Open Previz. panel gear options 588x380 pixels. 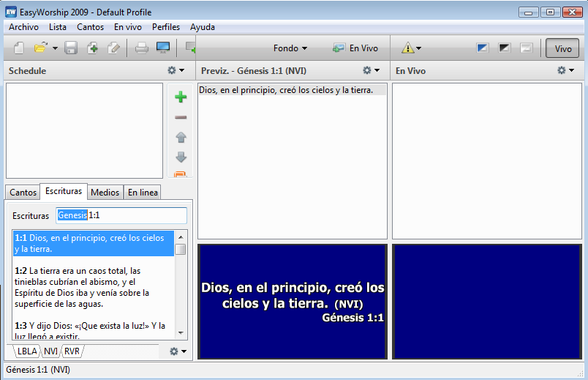[372, 70]
